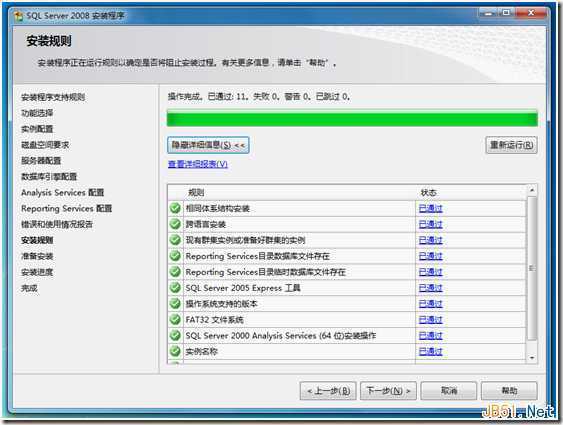
Task: Click green check icon beside 相同体系结构安装
Action: pyautogui.click(x=175, y=208)
